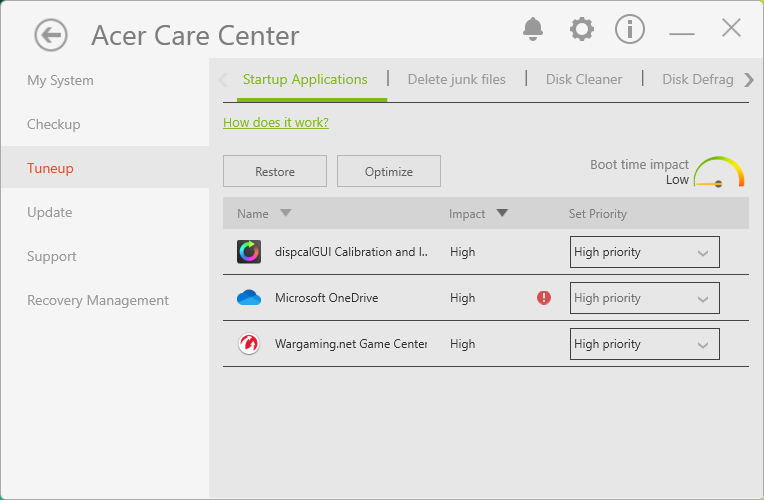Open priority dropdown for dispcalGUI

click(644, 252)
